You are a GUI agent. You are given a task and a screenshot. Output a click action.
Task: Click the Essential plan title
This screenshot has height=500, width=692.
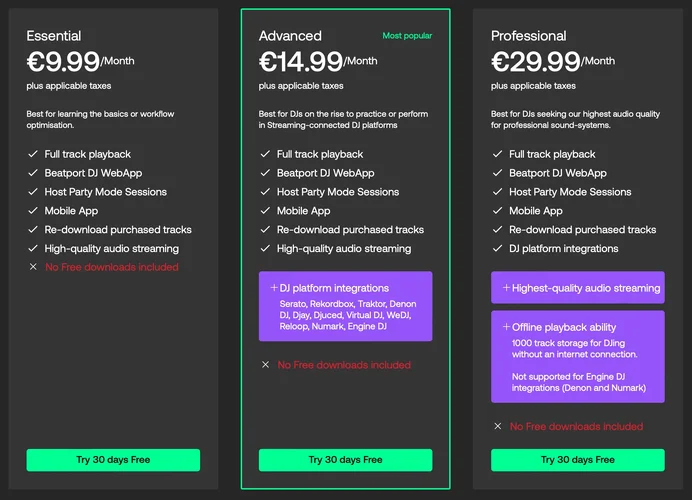click(x=54, y=36)
